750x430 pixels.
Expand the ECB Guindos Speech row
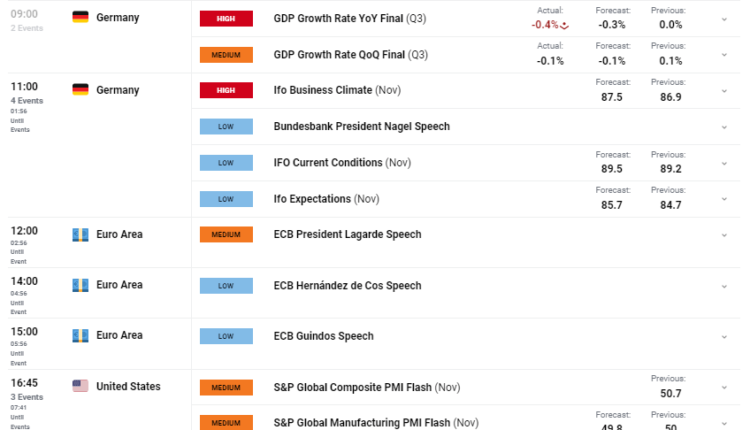point(724,336)
